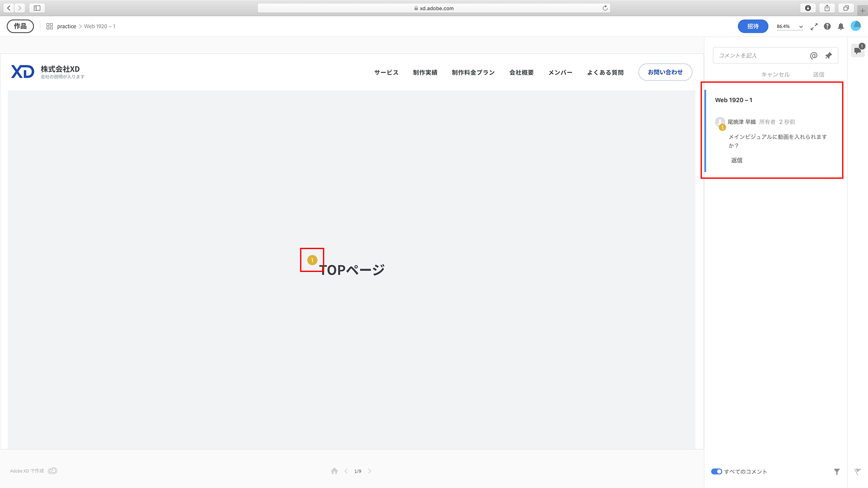
Task: Open the comments panel speech bubble icon
Action: coord(858,50)
